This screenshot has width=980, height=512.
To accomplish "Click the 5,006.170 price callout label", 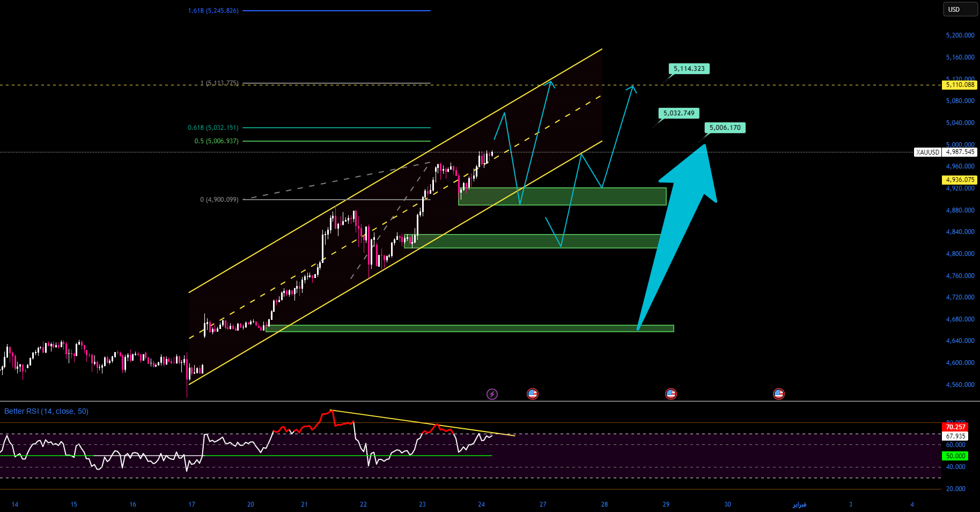I will tap(725, 128).
